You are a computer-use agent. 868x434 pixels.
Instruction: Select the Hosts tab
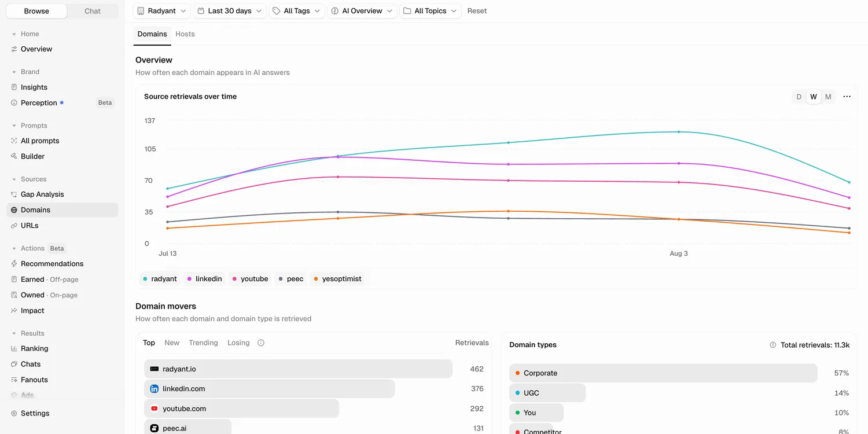coord(185,34)
